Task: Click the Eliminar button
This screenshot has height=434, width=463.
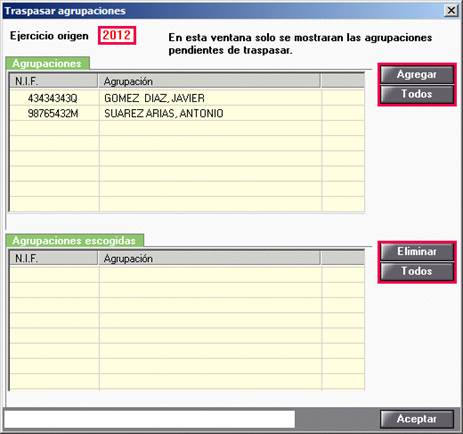Action: [x=417, y=251]
